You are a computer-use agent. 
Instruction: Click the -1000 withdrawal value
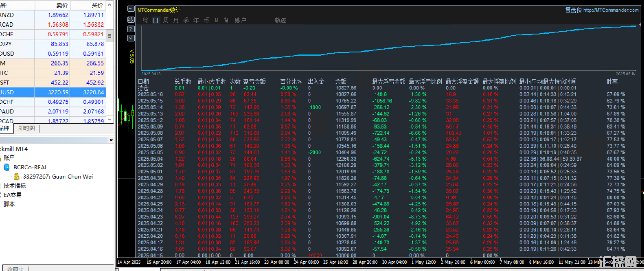pyautogui.click(x=314, y=107)
